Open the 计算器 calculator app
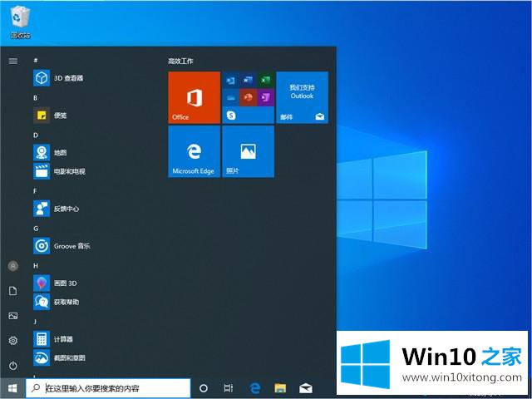The width and height of the screenshot is (532, 399). point(53,339)
